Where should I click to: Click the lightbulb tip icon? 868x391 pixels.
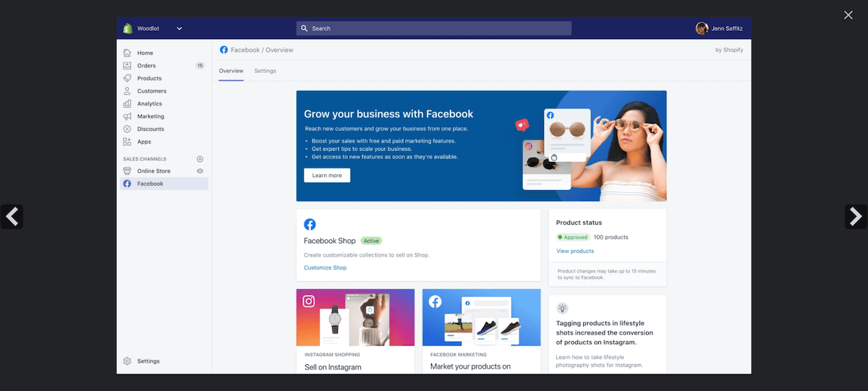click(x=562, y=308)
